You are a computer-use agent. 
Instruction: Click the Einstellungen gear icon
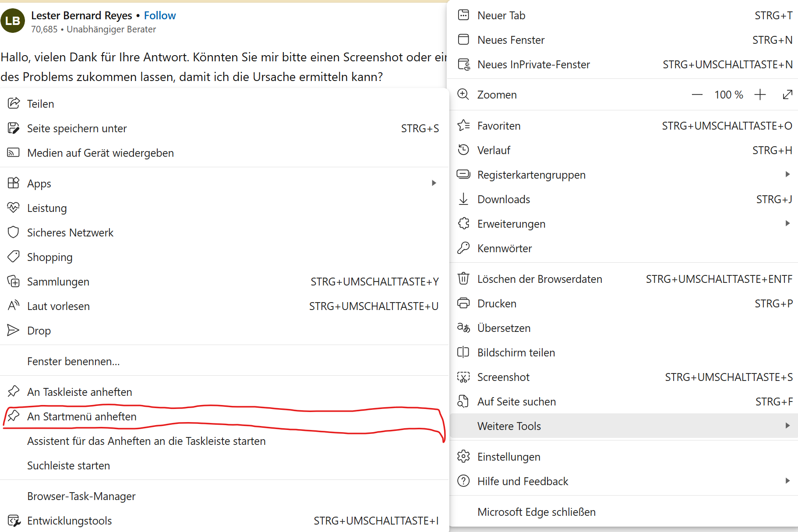point(463,457)
